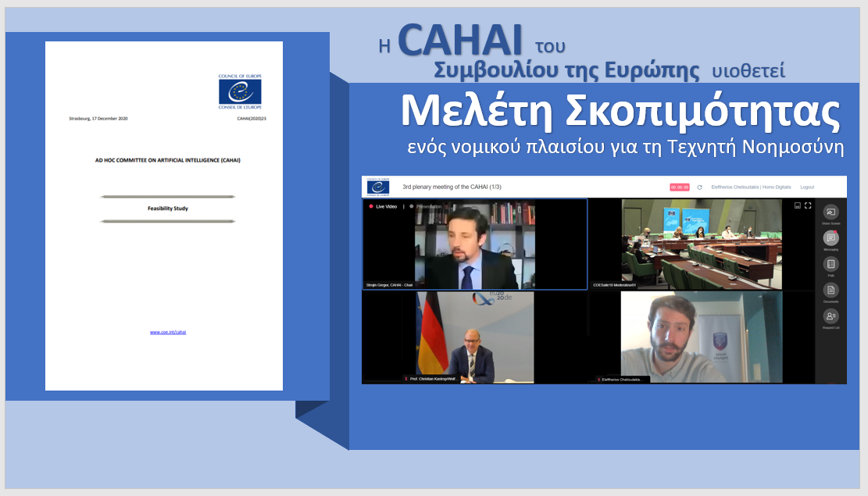Open the Request List icon
Image resolution: width=868 pixels, height=496 pixels.
(830, 316)
